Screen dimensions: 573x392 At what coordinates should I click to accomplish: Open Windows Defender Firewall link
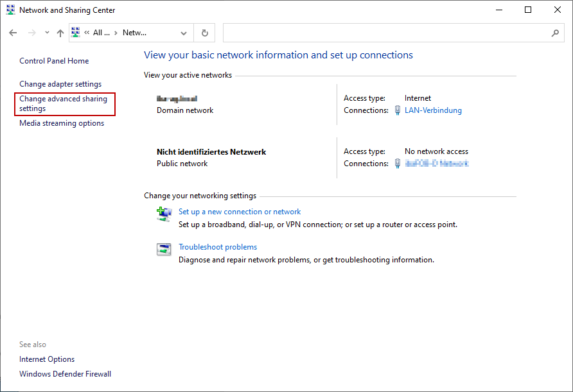[x=65, y=374]
